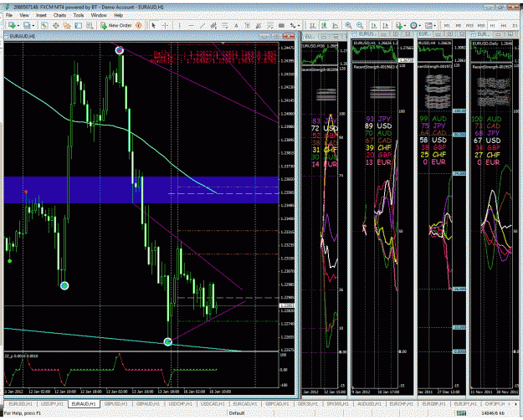Select the Text tool A icon
The width and height of the screenshot is (523, 420).
[236, 25]
